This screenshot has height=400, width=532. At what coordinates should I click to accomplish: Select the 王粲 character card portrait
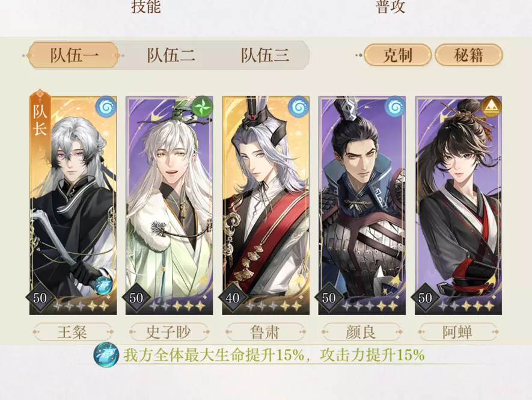point(73,206)
